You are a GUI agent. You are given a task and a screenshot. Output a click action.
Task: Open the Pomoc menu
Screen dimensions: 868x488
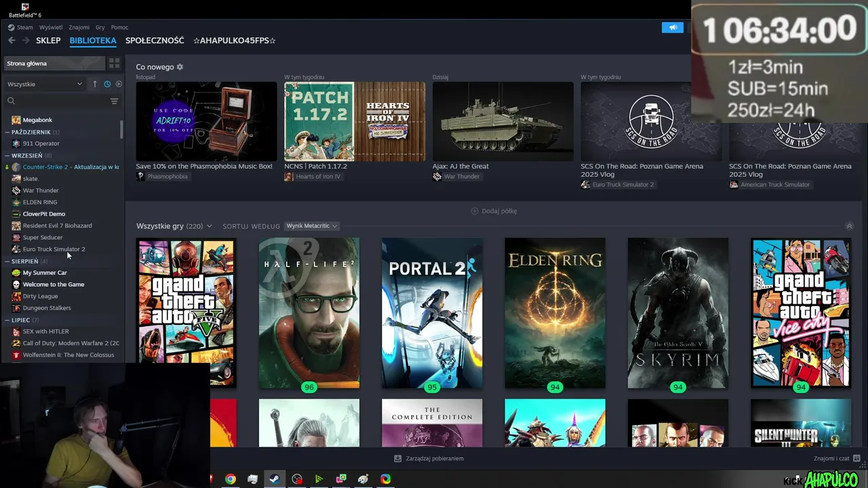coord(119,28)
